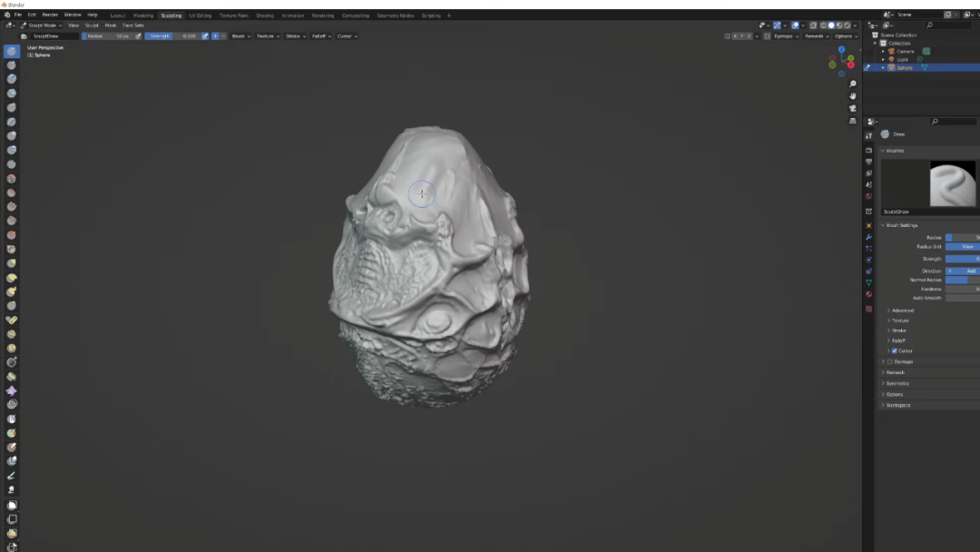980x552 pixels.
Task: Add a new workspace with plus tab
Action: (449, 15)
